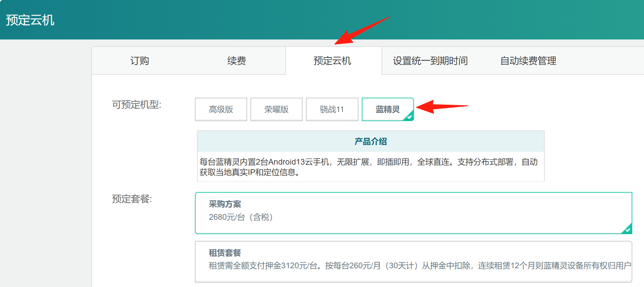Screen dimensions: 644x287
Task: Click the 2680元/台 price text
Action: click(x=241, y=217)
